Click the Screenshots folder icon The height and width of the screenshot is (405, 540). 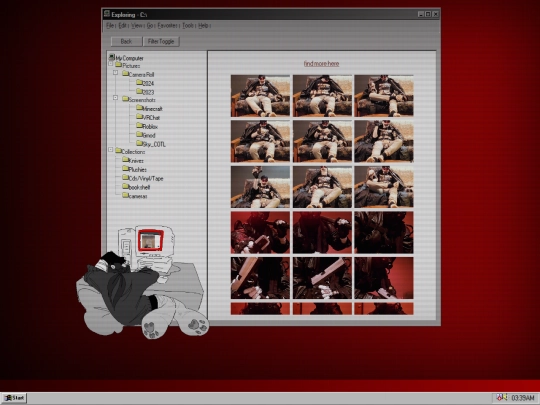[x=125, y=99]
